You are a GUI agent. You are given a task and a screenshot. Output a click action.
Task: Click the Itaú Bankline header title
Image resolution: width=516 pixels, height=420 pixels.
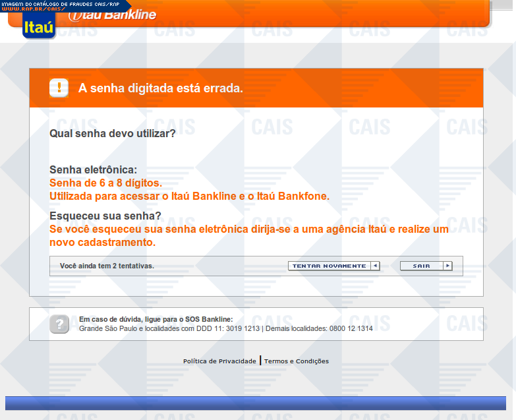click(x=113, y=15)
